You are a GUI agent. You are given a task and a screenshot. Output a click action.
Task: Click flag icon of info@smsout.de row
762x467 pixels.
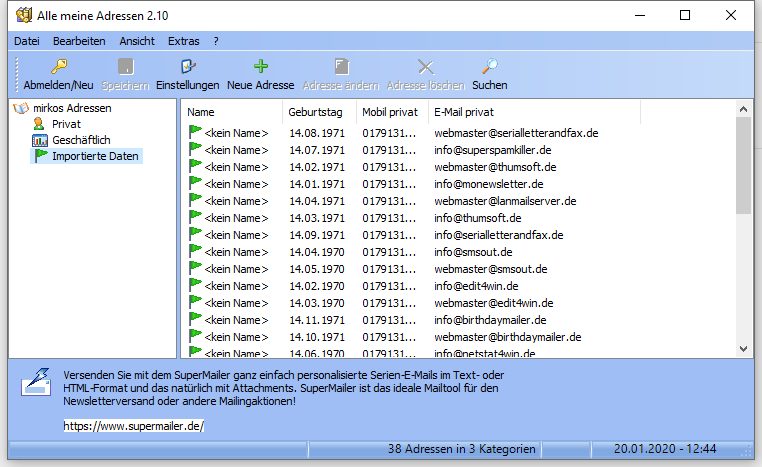point(195,251)
